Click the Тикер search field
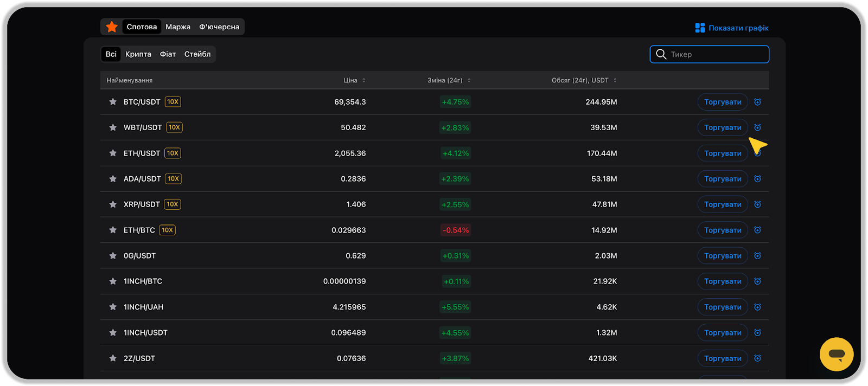 (716, 54)
